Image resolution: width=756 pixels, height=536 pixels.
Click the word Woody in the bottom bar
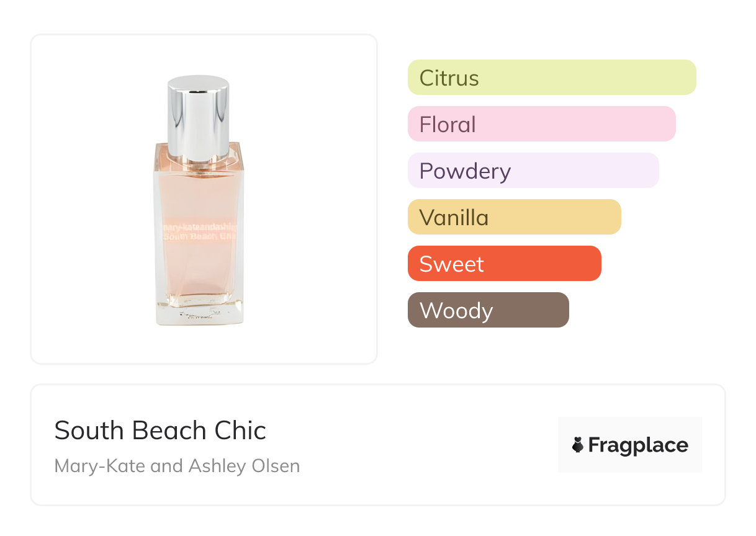click(x=456, y=311)
